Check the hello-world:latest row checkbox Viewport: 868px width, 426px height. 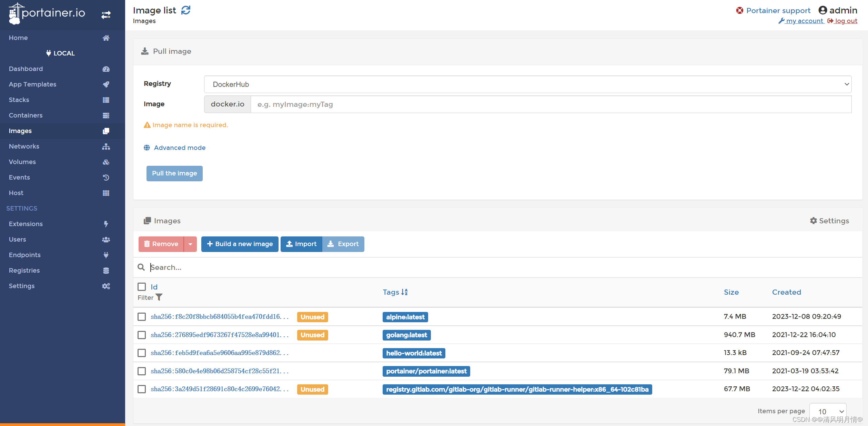click(x=142, y=353)
